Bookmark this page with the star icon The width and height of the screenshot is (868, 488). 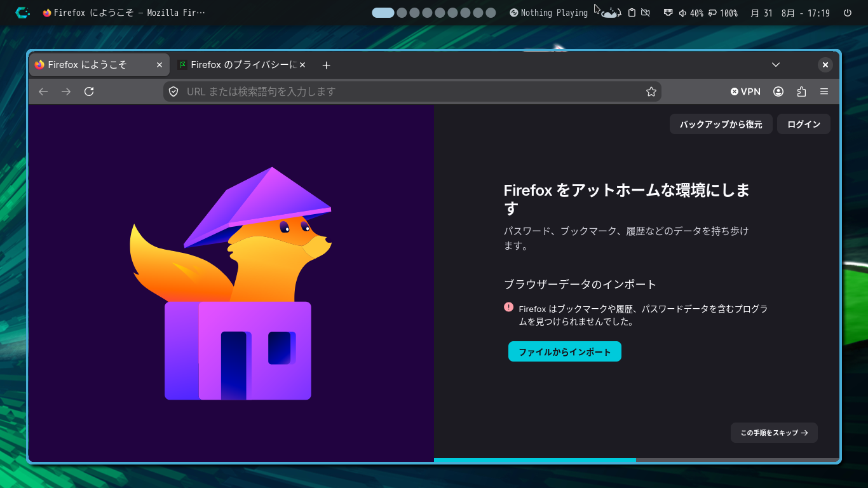(651, 91)
